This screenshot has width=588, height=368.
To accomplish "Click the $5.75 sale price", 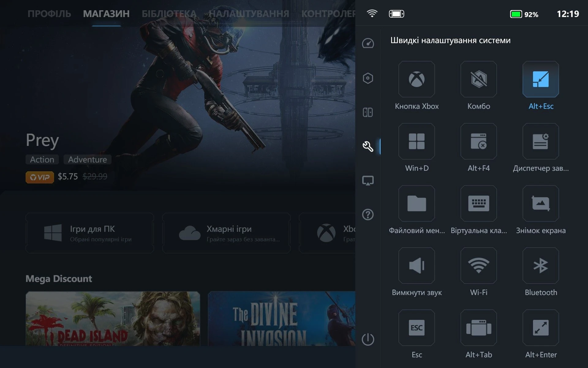I will click(68, 176).
